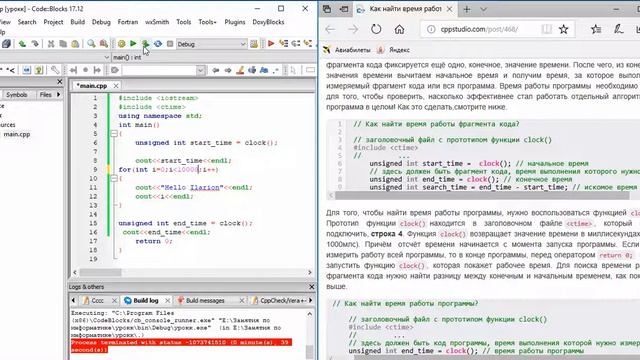640x360 pixels.
Task: Click the Step into debug icon
Action: tap(308, 44)
